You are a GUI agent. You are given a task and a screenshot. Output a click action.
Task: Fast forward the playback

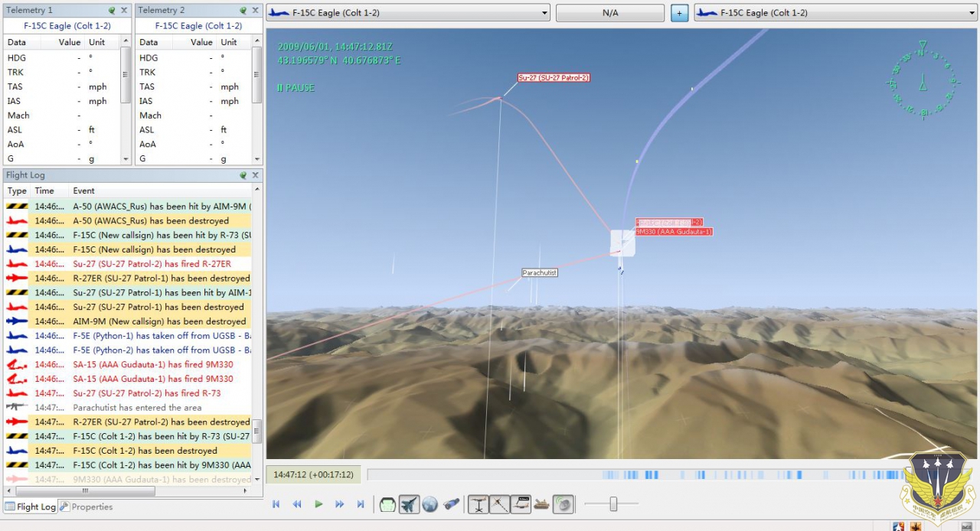(x=339, y=504)
